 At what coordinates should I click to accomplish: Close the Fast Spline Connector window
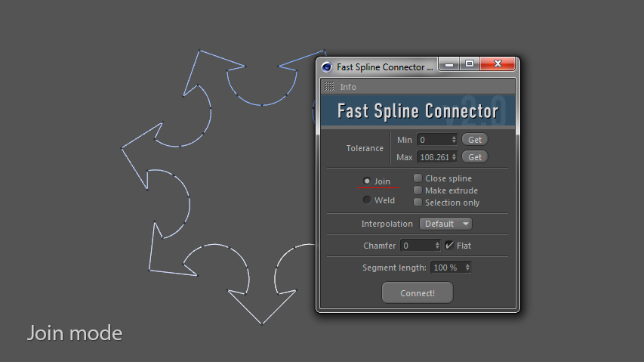(498, 64)
